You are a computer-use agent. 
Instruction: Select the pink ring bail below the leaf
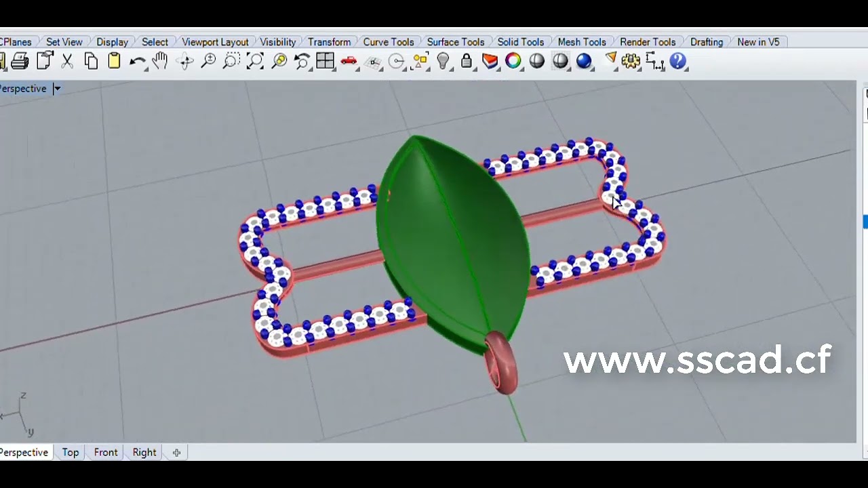(x=502, y=363)
